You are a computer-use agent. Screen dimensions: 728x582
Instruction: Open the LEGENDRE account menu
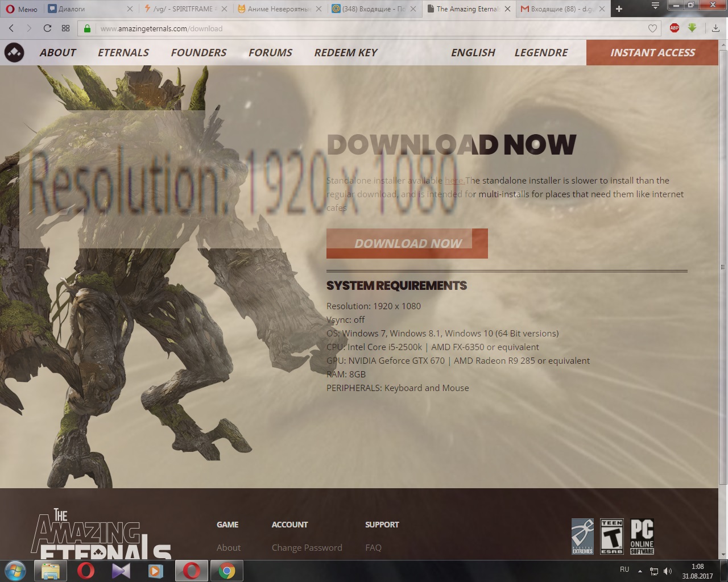coord(541,52)
